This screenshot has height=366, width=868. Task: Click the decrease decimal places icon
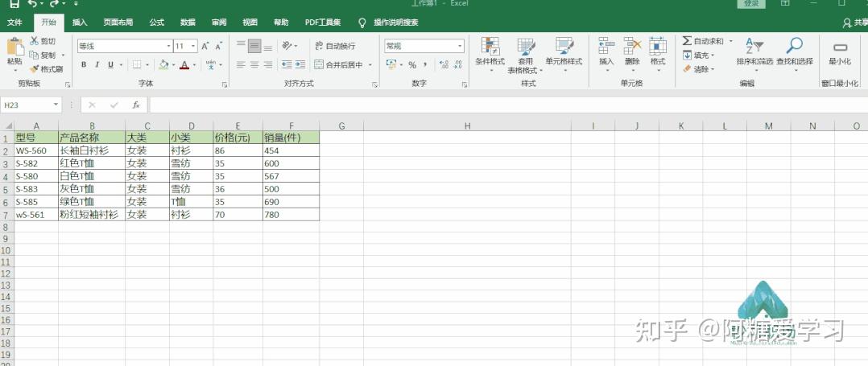[457, 64]
